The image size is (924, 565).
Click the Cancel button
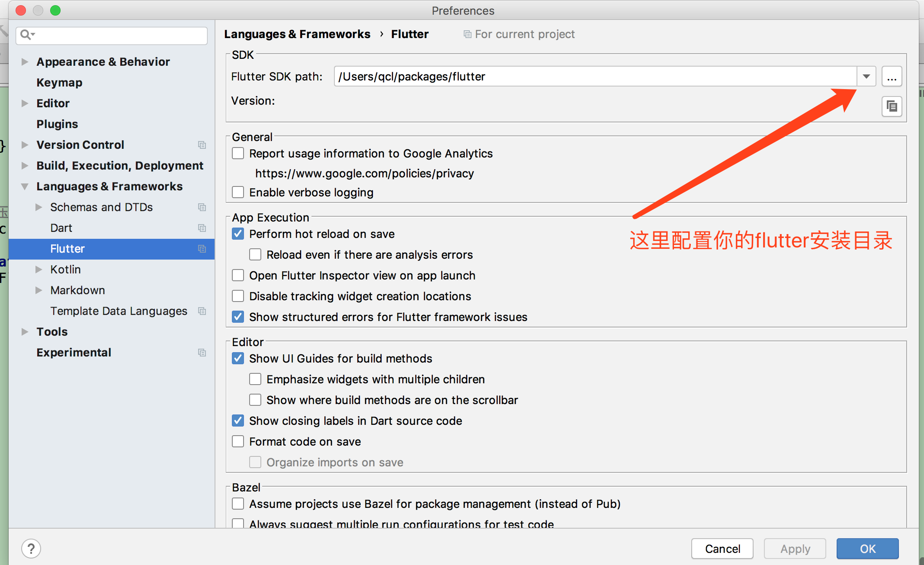coord(722,549)
